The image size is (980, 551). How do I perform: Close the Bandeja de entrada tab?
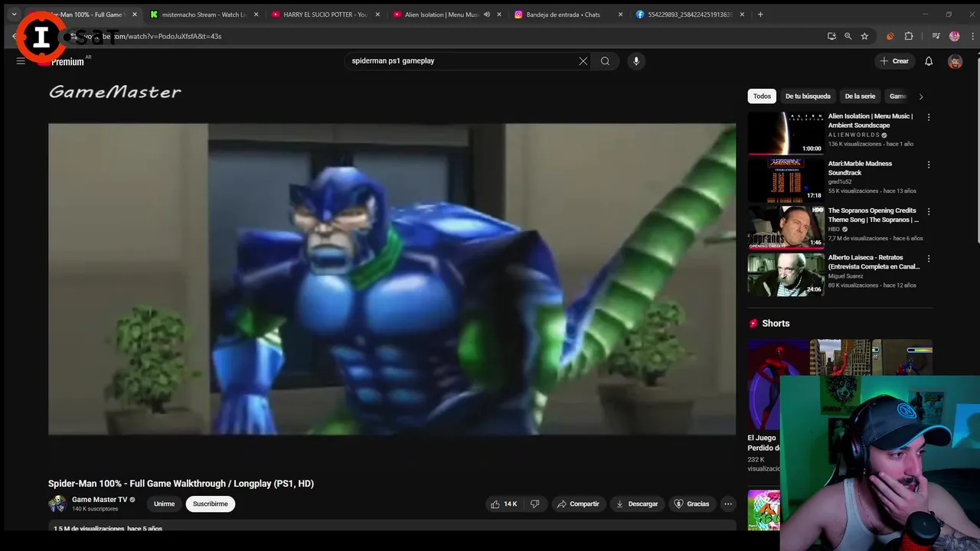tap(620, 15)
